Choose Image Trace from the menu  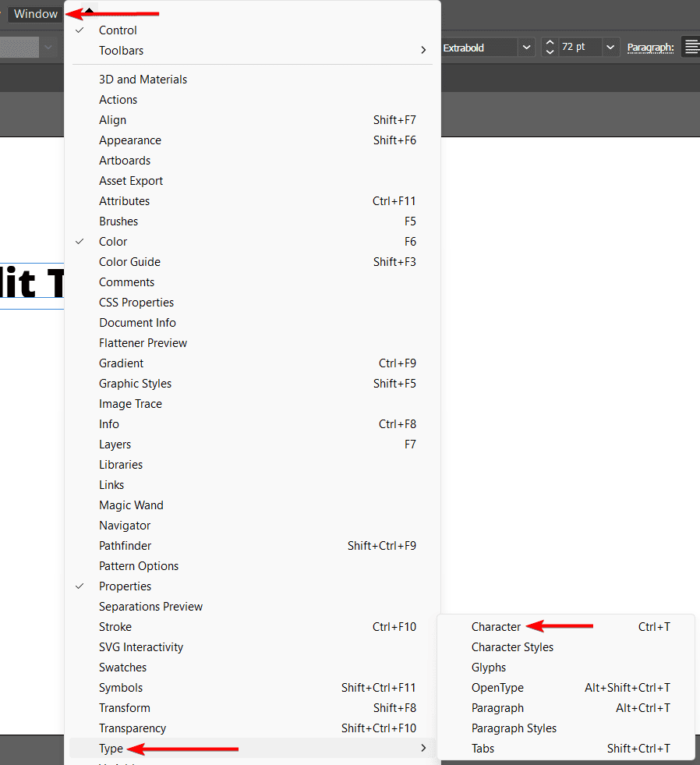click(130, 404)
